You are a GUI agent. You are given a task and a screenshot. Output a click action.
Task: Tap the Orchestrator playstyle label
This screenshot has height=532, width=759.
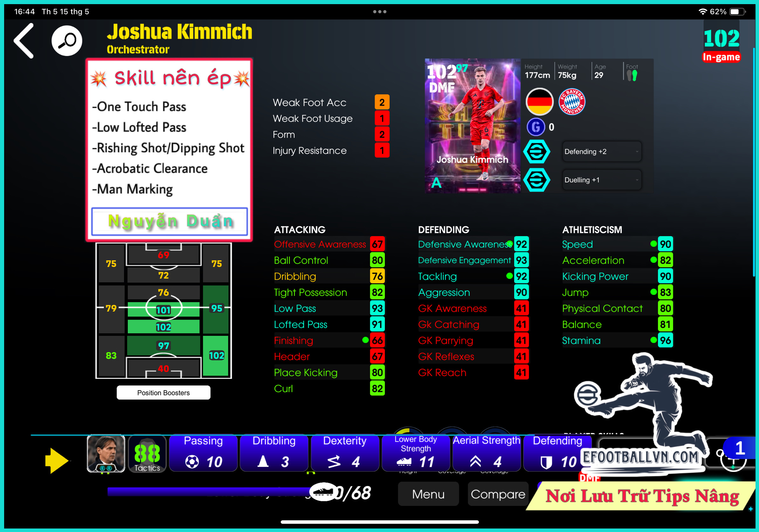tap(138, 49)
